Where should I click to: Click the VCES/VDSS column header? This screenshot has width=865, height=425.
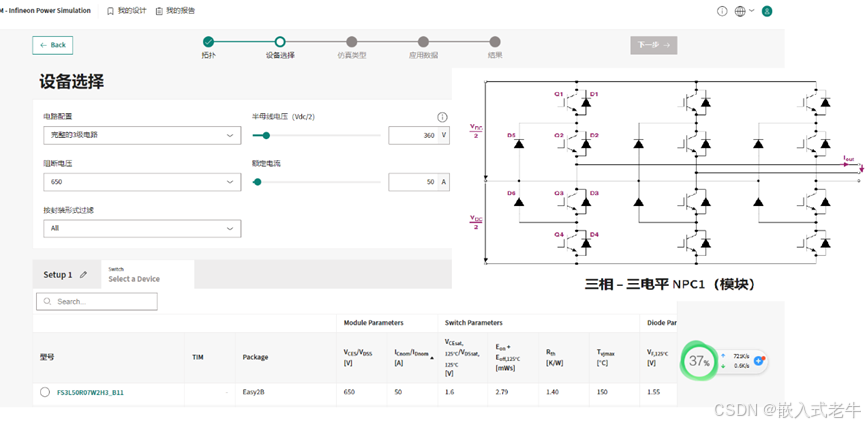tap(358, 357)
